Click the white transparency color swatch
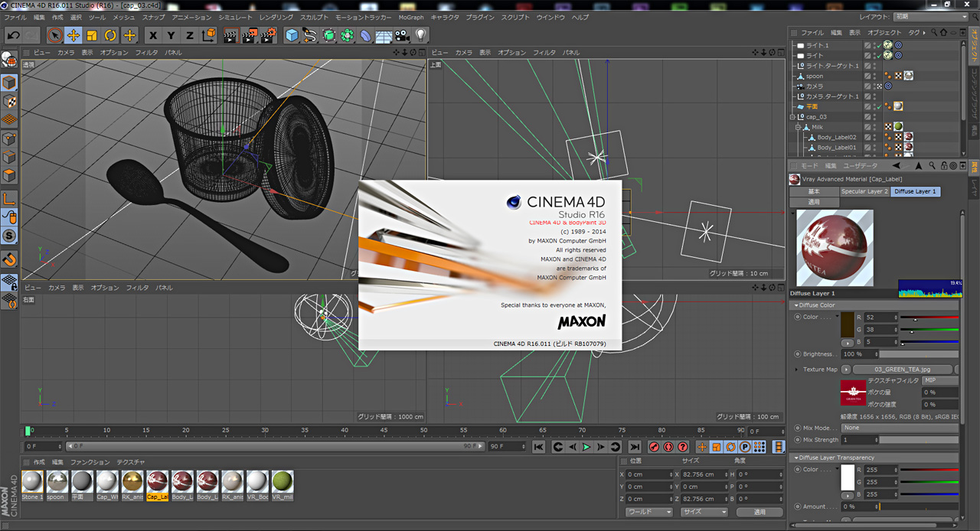Viewport: 980px width, 531px height. click(848, 478)
